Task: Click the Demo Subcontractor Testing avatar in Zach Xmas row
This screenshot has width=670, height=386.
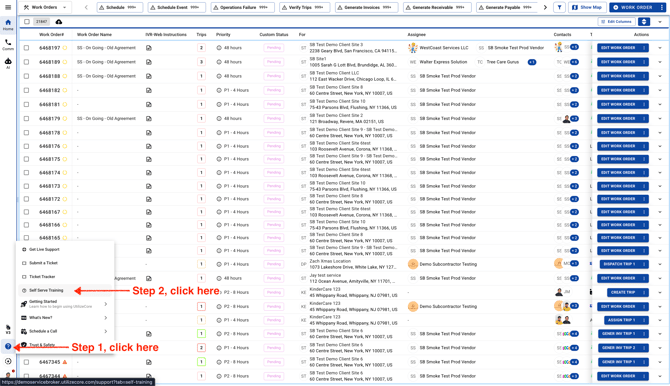Action: click(x=413, y=264)
